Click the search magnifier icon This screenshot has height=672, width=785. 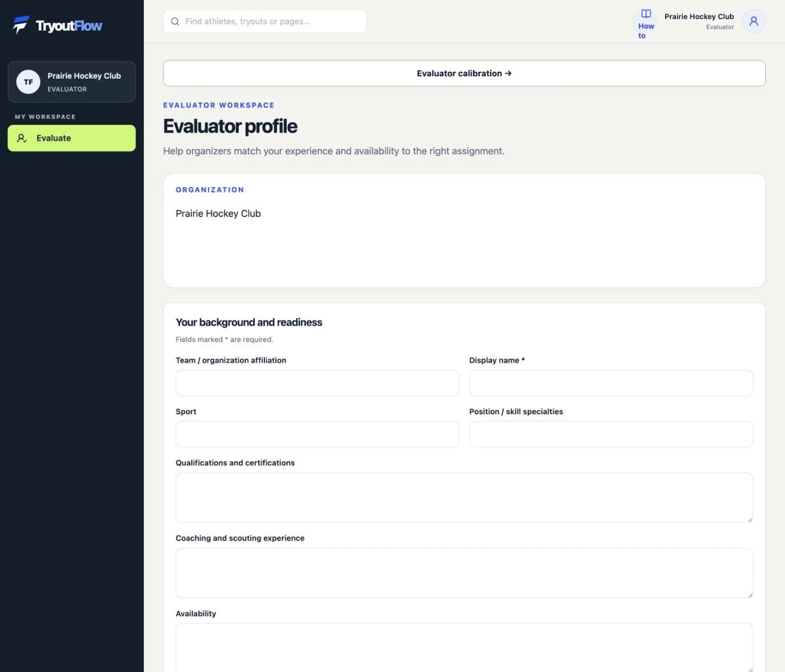(175, 22)
